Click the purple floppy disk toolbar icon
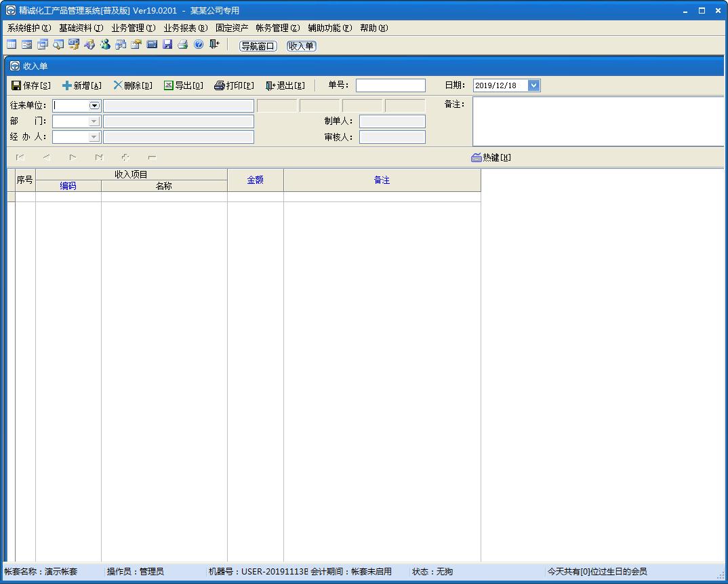728x584 pixels. coord(167,45)
